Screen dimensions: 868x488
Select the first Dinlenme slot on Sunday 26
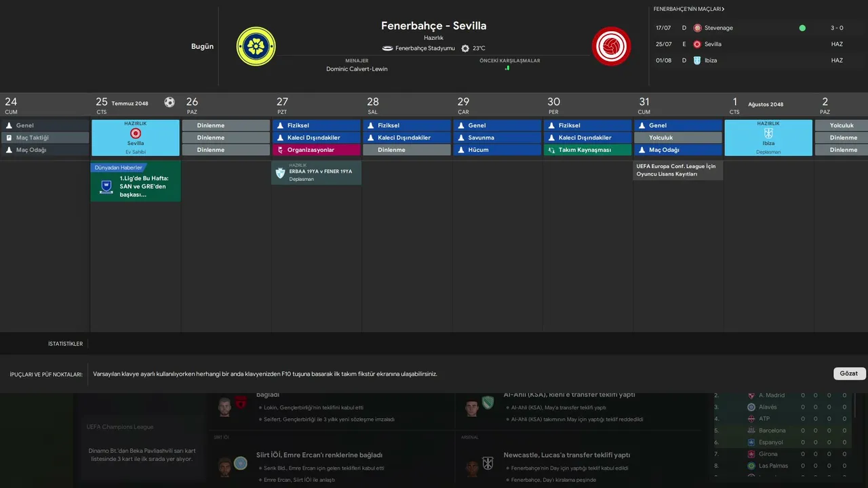pos(226,125)
